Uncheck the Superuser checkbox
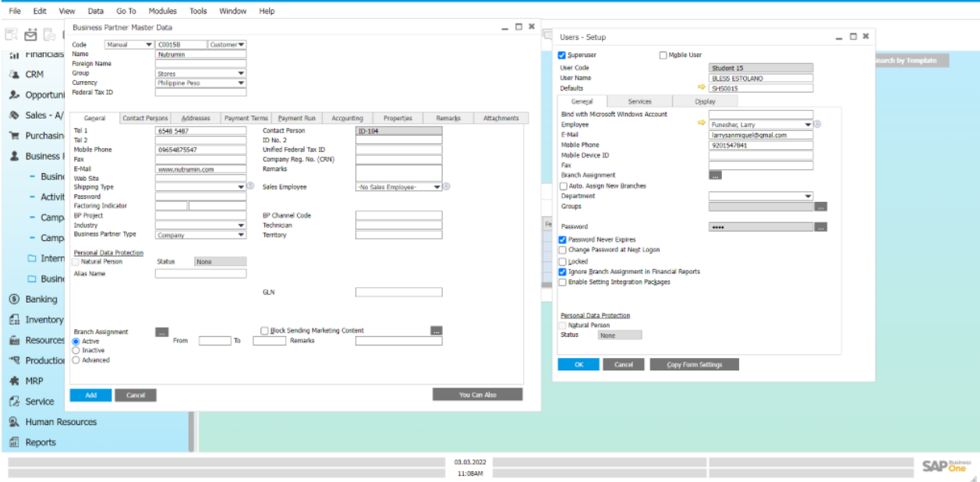 coord(563,55)
